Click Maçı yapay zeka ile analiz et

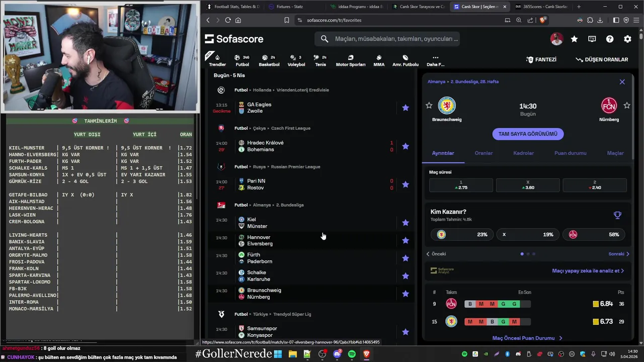click(588, 270)
